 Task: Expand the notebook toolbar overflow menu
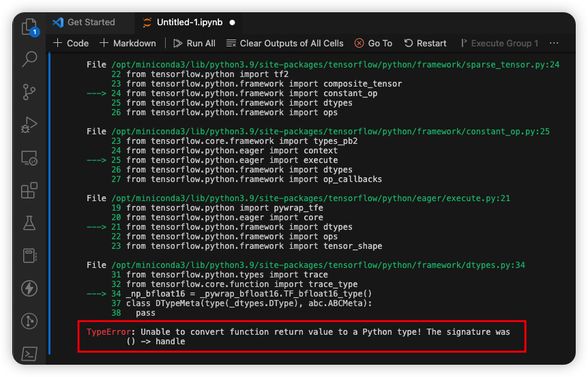(553, 43)
